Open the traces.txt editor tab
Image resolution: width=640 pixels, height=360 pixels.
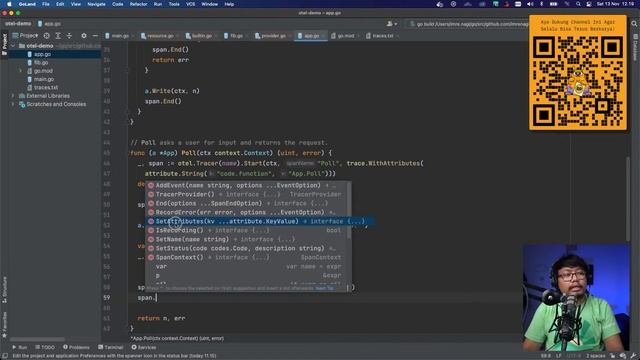pyautogui.click(x=382, y=36)
